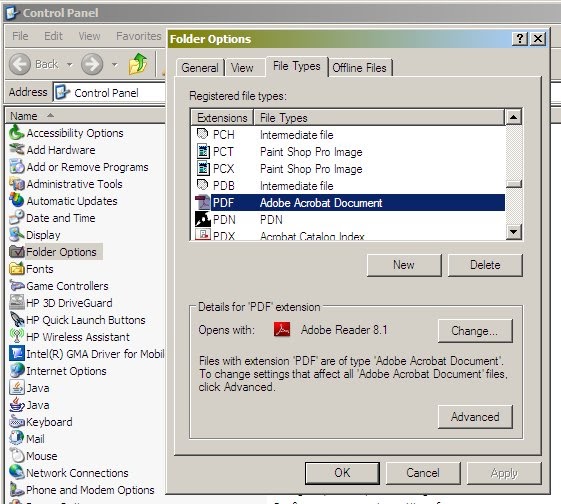Open the Edit menu in Control Panel
The image size is (561, 504).
53,36
